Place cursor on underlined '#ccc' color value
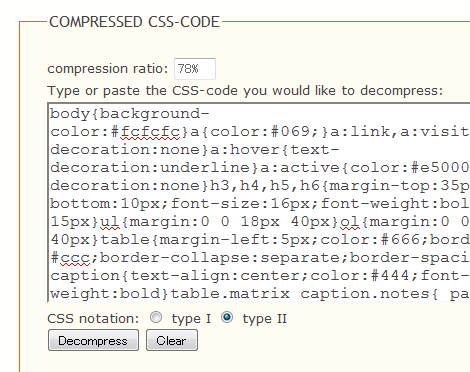 click(x=70, y=258)
